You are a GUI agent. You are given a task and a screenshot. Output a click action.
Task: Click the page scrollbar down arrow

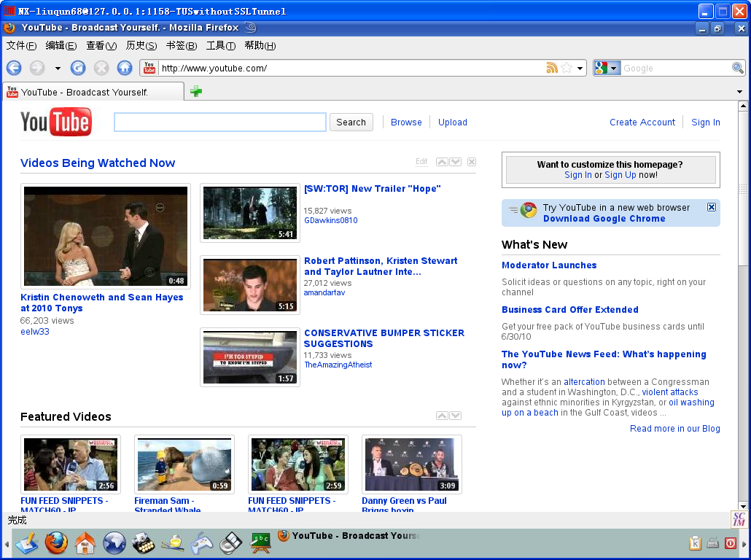pyautogui.click(x=743, y=506)
